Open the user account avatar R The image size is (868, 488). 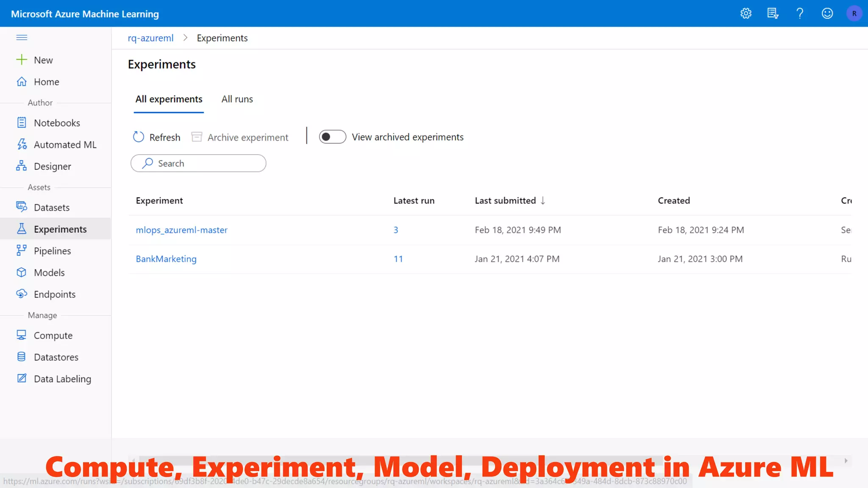[x=854, y=14]
